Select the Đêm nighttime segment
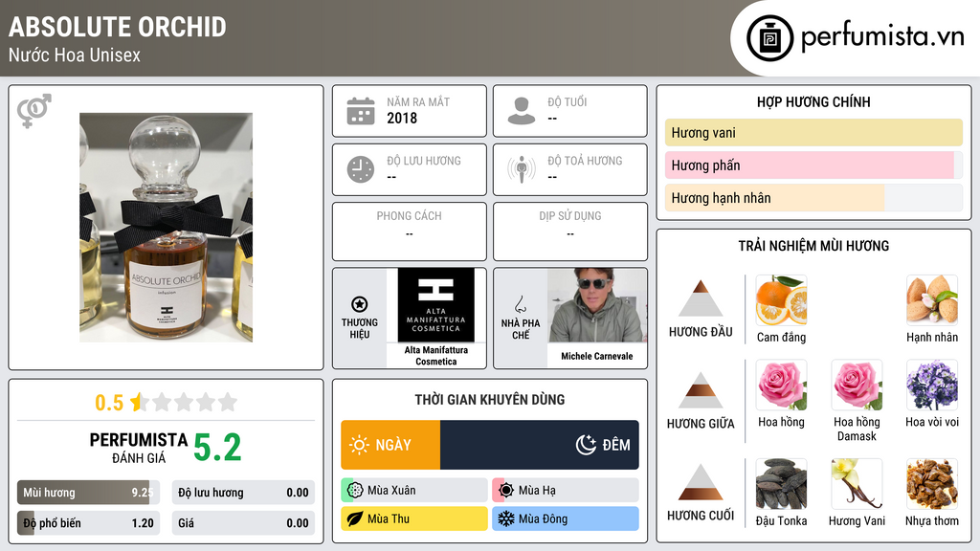 tap(540, 445)
